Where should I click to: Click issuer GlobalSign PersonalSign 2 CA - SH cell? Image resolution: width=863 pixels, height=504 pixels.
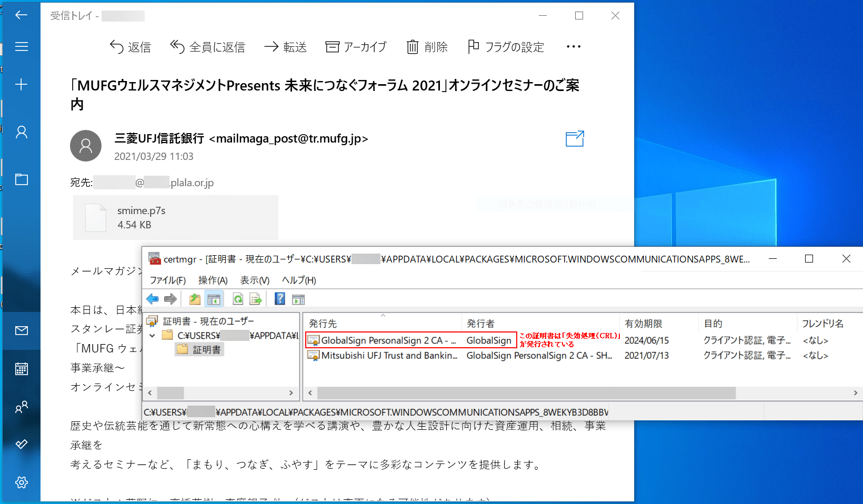coord(539,356)
